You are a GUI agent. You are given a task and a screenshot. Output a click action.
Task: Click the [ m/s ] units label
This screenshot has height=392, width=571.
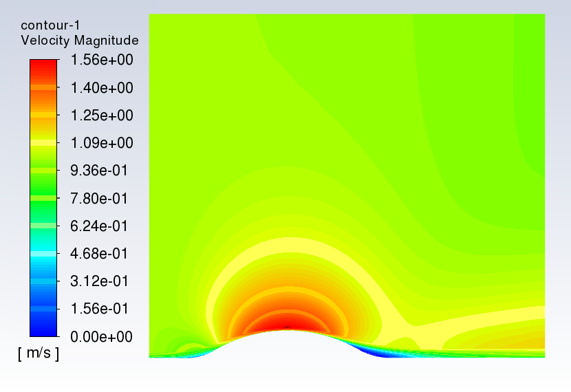pyautogui.click(x=39, y=353)
